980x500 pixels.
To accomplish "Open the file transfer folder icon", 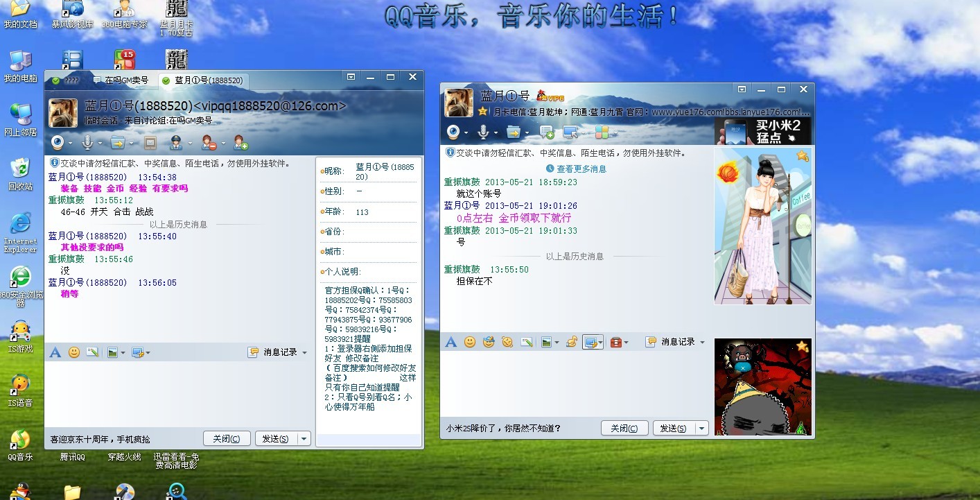I will (x=118, y=143).
